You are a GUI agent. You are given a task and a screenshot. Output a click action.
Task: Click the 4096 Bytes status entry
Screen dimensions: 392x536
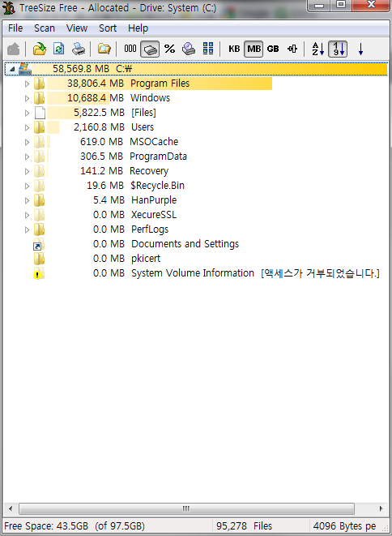pos(344,525)
